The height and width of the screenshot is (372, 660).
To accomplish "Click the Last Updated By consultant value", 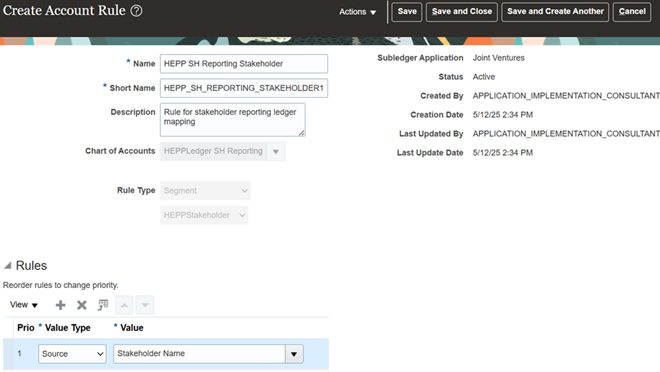I will tap(566, 134).
